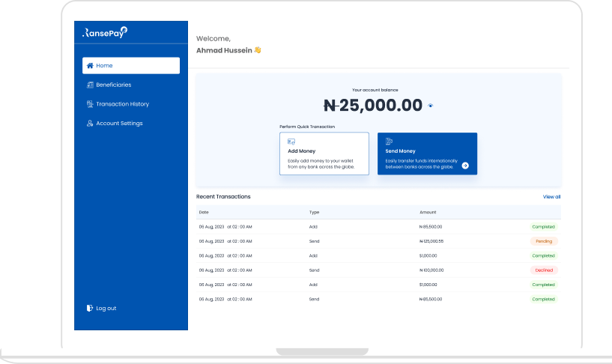Screen dimensions: 612x364
Task: Click the TransePay logo
Action: pos(106,31)
